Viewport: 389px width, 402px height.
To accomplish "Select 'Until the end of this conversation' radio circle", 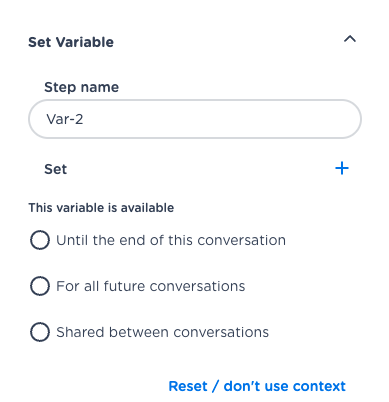I will (x=40, y=240).
